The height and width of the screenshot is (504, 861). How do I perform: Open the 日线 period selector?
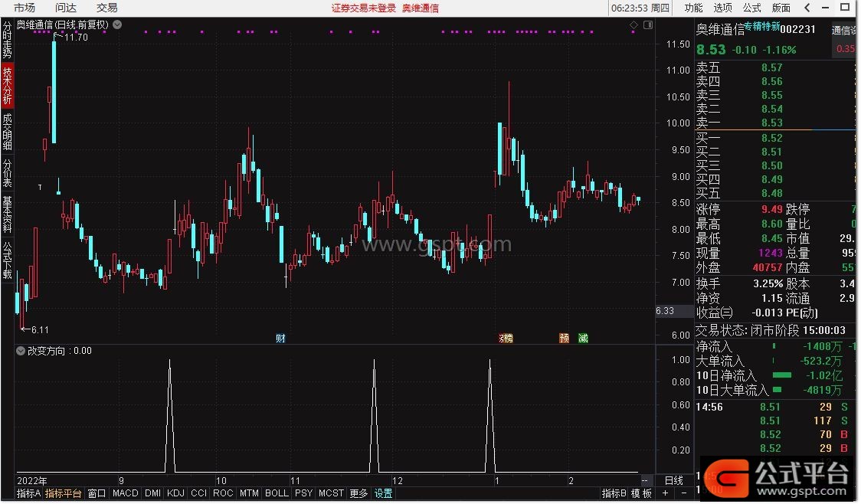pos(674,480)
